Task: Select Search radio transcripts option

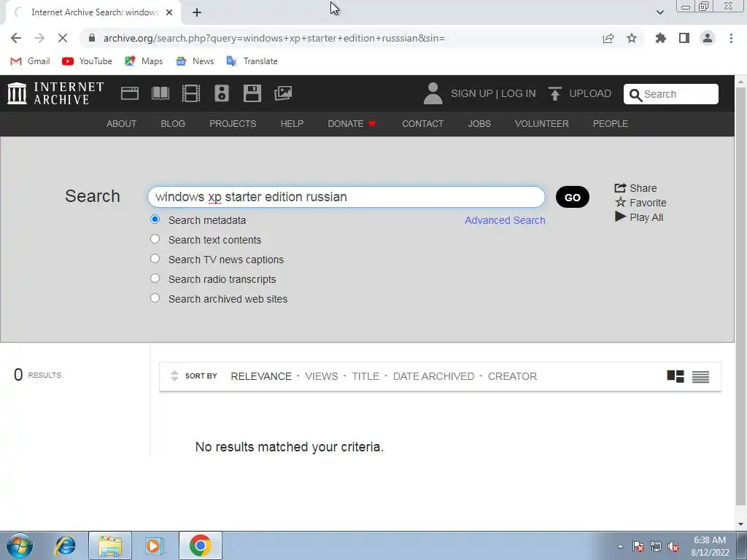Action: pos(155,278)
